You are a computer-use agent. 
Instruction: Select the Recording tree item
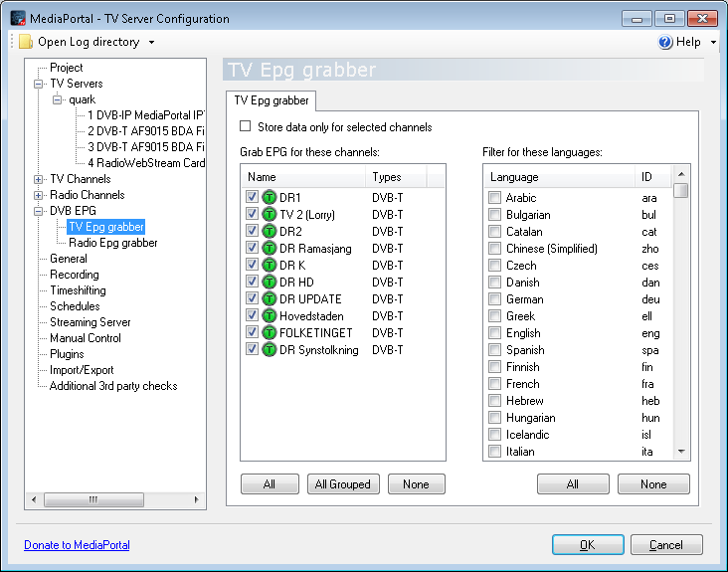click(x=75, y=275)
